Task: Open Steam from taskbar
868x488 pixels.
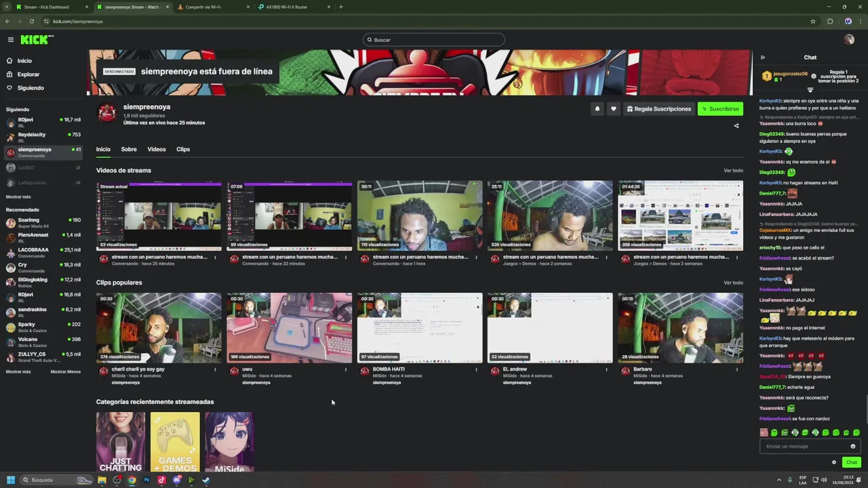Action: point(206,480)
